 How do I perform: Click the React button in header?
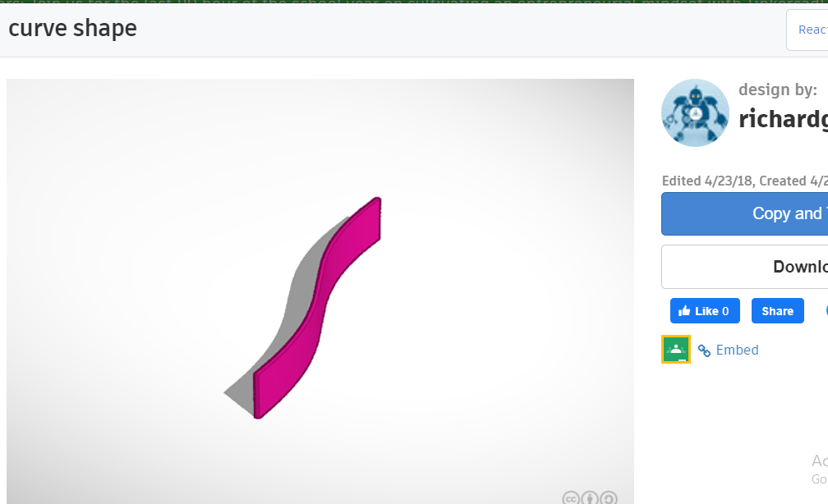807,30
